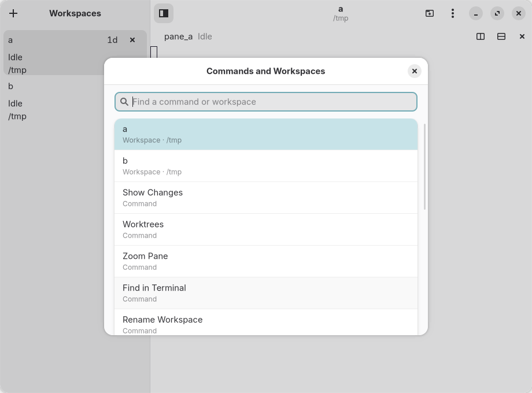Viewport: 532px width, 393px height.
Task: Split pane_a horizontally into rows
Action: (x=501, y=36)
